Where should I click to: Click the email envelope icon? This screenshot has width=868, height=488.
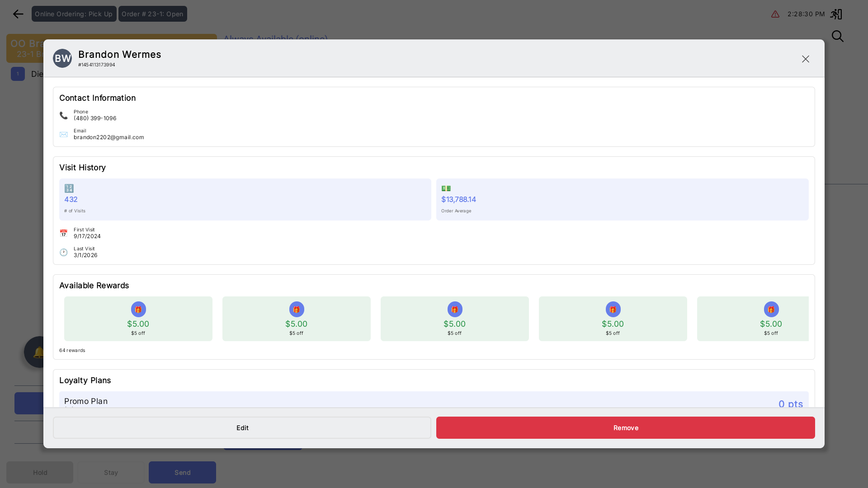(64, 134)
